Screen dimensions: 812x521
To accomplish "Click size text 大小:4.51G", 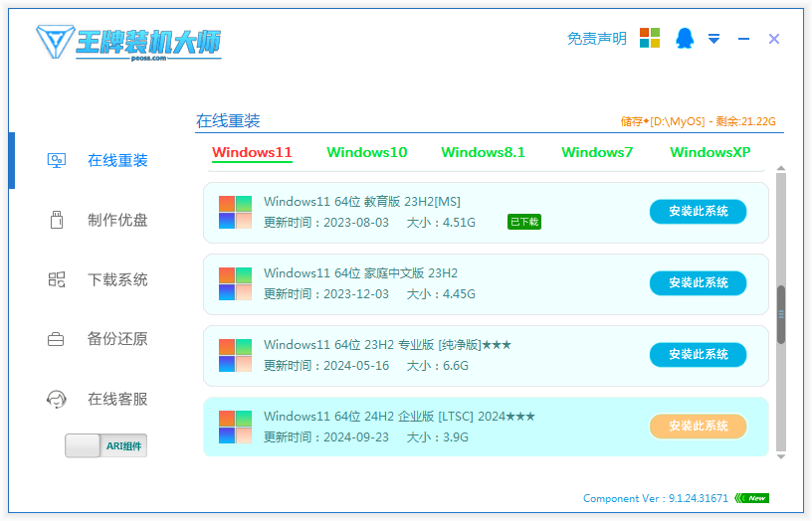I will pyautogui.click(x=441, y=223).
